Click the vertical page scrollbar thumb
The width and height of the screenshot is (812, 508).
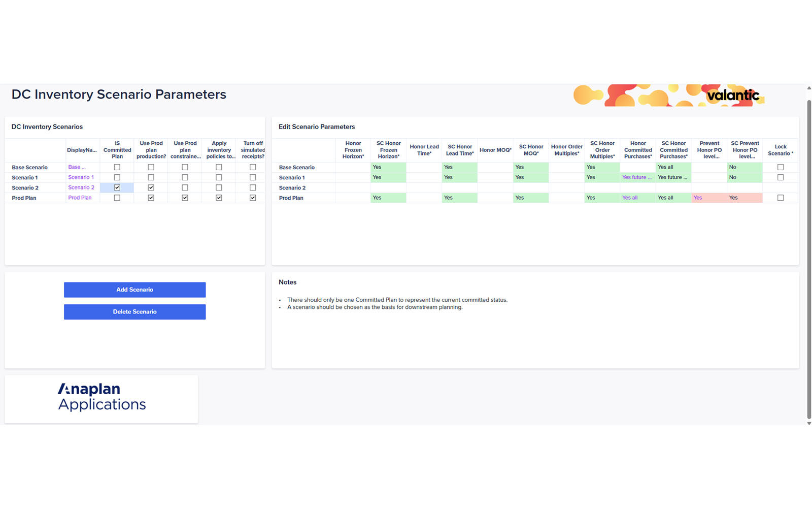coord(809,254)
